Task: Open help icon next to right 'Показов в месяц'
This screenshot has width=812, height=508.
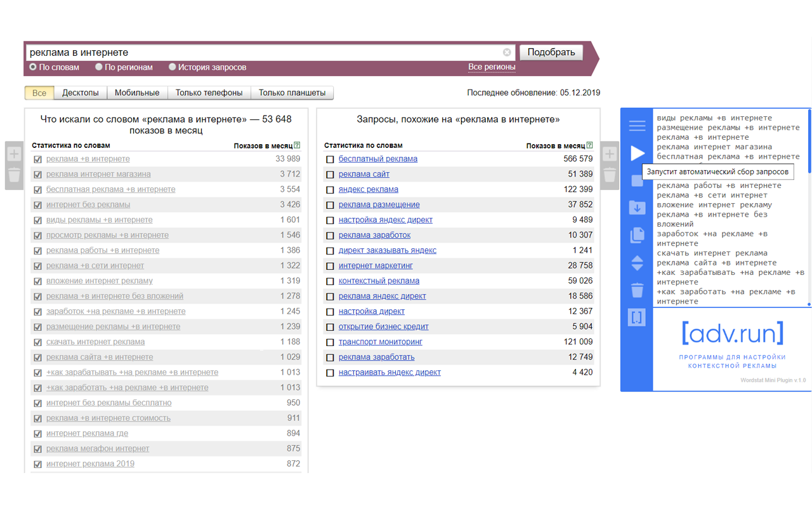Action: [589, 145]
